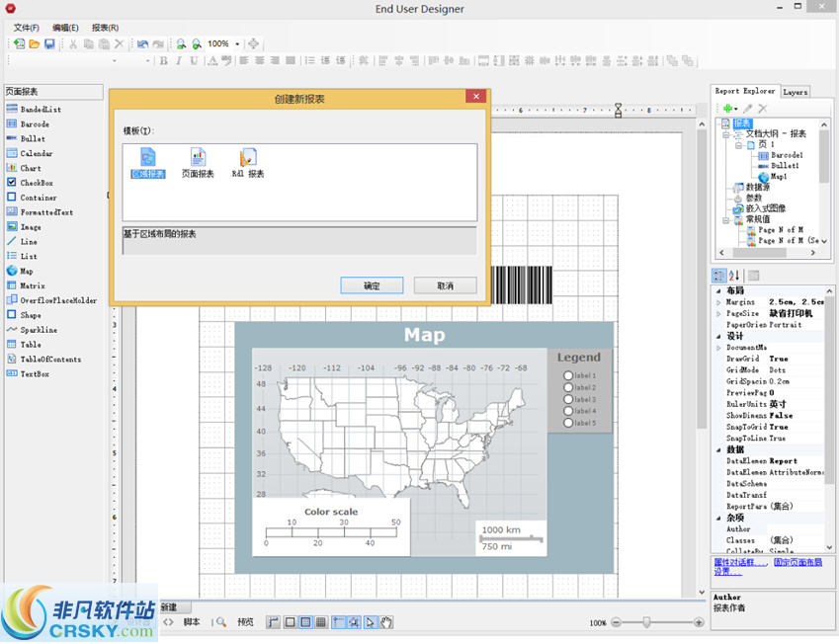
Task: Switch to the Report Explorer tab
Action: 745,91
